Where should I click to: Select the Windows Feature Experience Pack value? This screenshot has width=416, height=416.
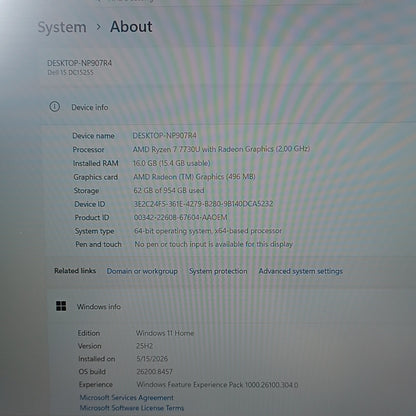(217, 385)
